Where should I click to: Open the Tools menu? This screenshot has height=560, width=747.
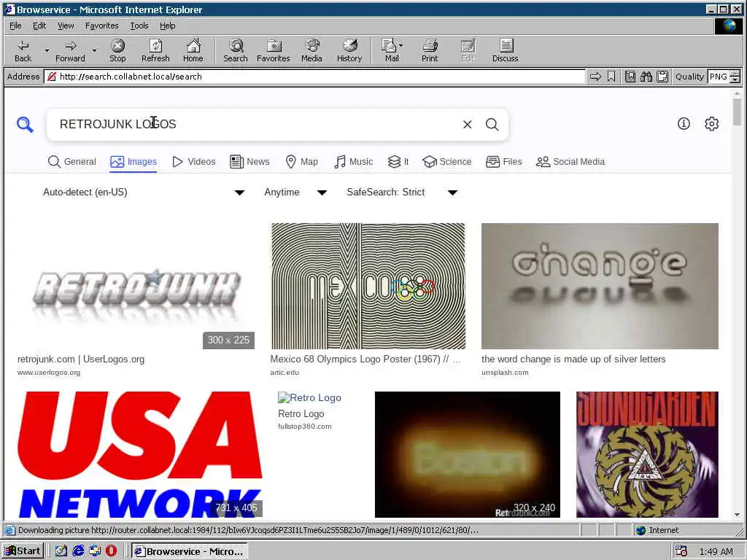(139, 26)
